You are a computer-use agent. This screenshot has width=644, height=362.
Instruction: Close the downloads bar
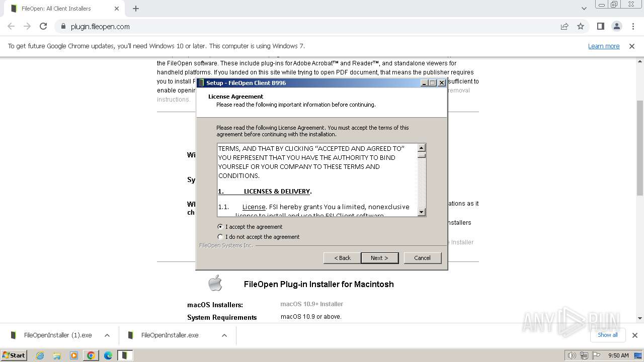(635, 335)
